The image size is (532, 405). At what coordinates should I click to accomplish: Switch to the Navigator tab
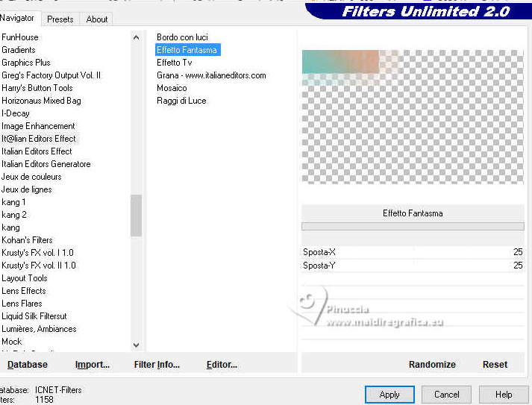[18, 18]
